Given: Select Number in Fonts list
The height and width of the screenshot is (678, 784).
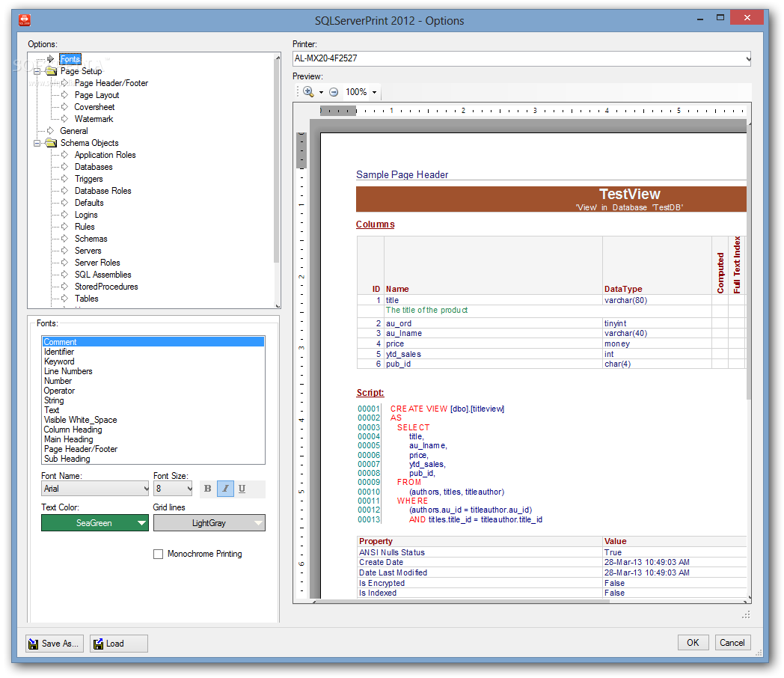Looking at the screenshot, I should (x=153, y=381).
